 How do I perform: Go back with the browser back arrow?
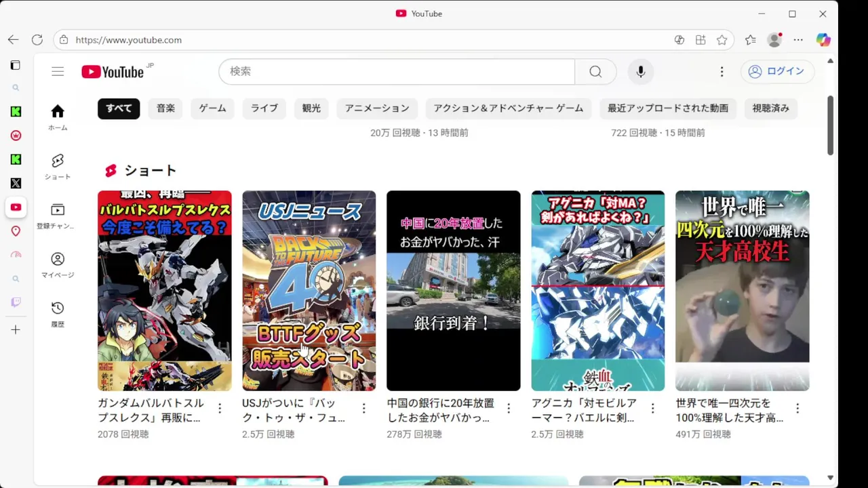[13, 40]
